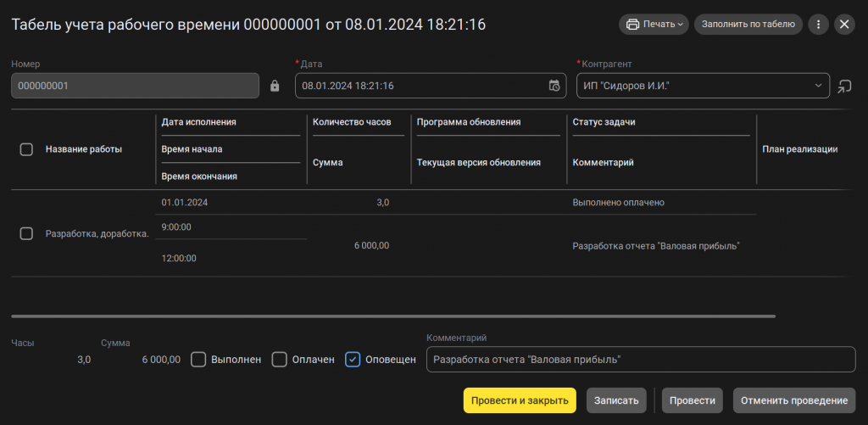Image resolution: width=868 pixels, height=425 pixels.
Task: Click Дата исполнения column header
Action: 198,122
